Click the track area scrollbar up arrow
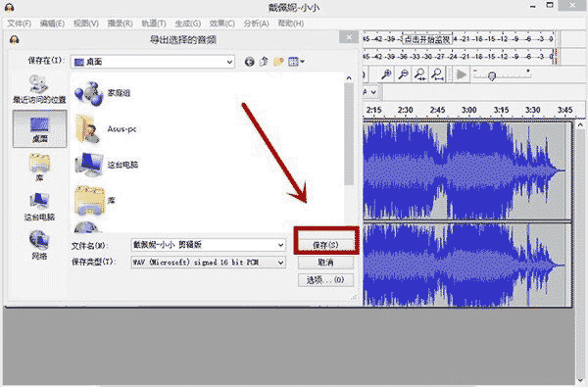 580,124
